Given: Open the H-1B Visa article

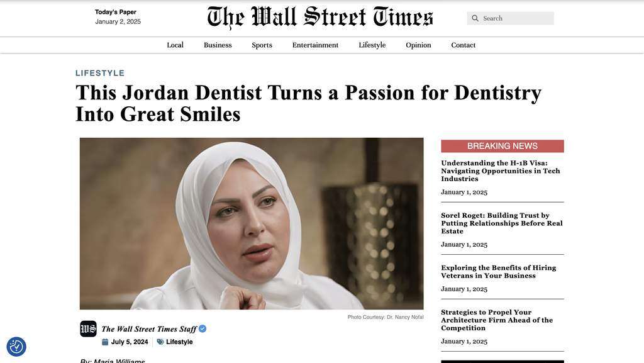Looking at the screenshot, I should coord(501,171).
